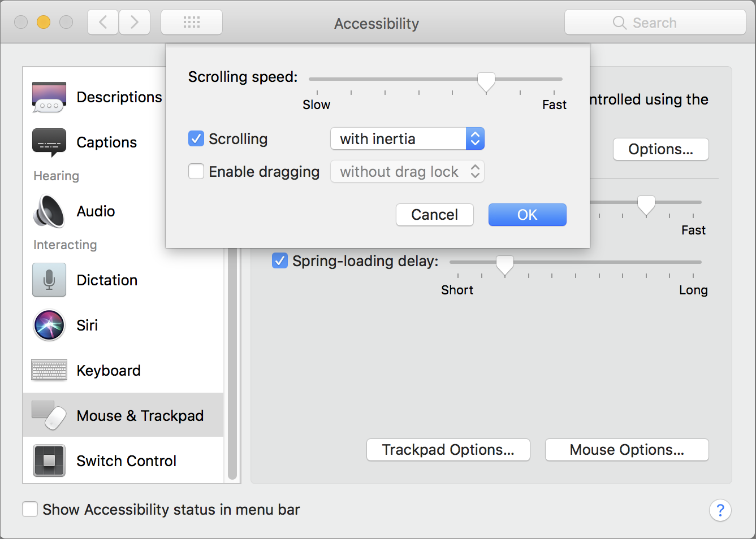Viewport: 756px width, 539px height.
Task: Click the Keyboard icon in sidebar
Action: point(49,371)
